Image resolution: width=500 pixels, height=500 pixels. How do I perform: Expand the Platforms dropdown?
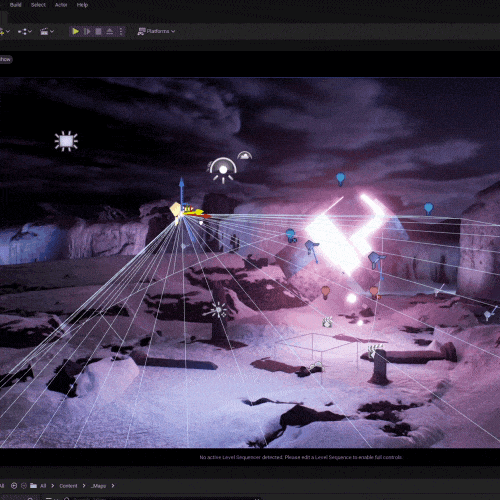point(156,31)
